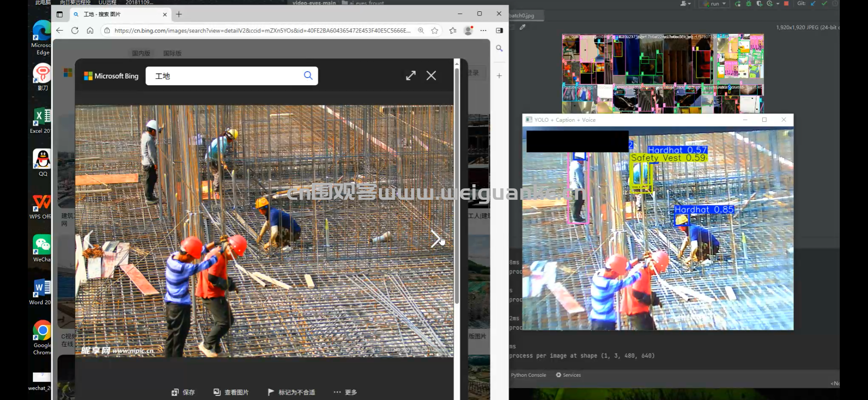Open the Services tool tab
868x400 pixels.
pos(568,375)
